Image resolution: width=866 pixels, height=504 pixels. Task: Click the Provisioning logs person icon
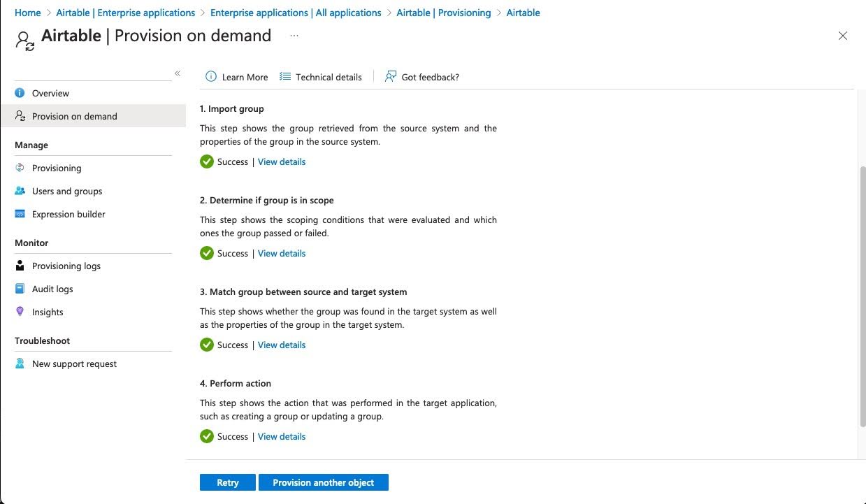tap(20, 266)
